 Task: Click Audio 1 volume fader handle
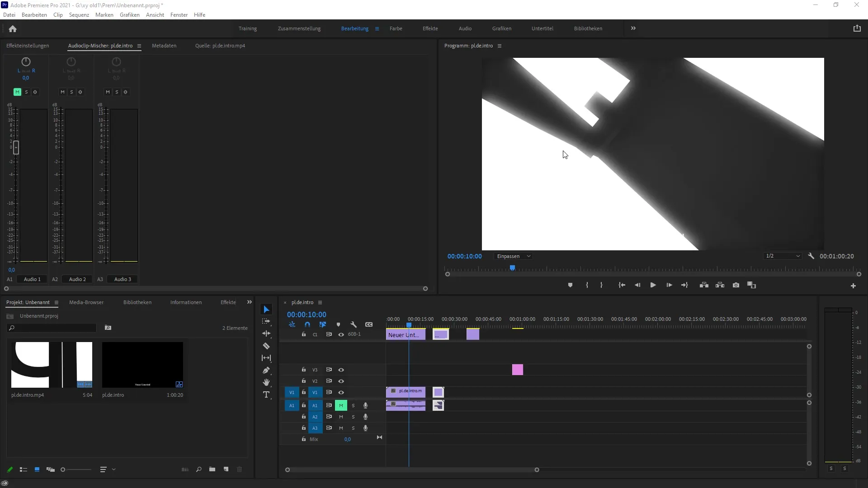click(x=16, y=147)
